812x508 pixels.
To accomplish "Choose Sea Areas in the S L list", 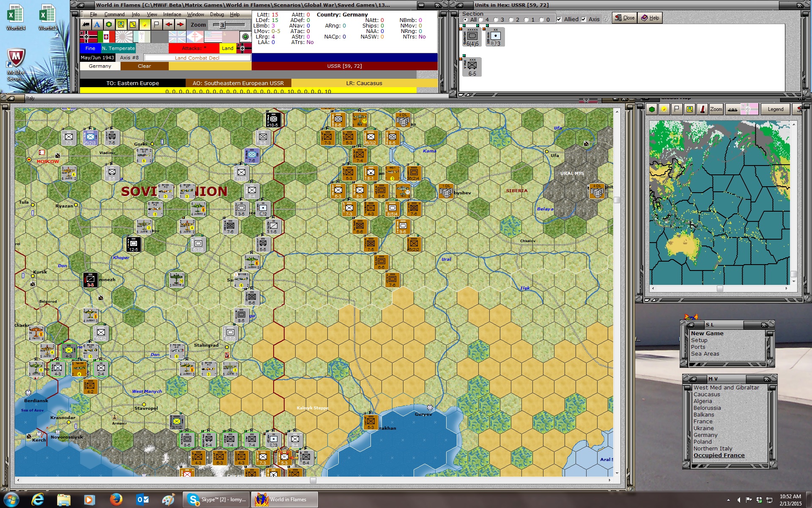I will click(705, 353).
